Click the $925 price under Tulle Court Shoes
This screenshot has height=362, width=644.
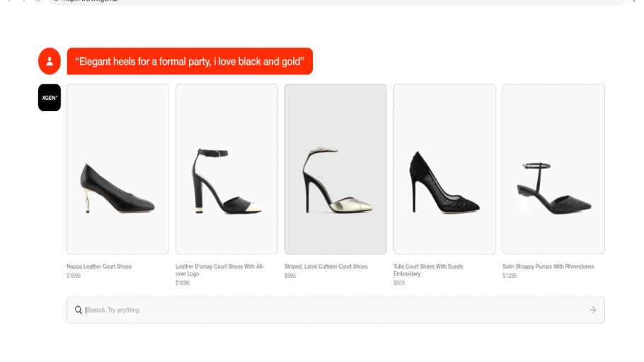(399, 283)
